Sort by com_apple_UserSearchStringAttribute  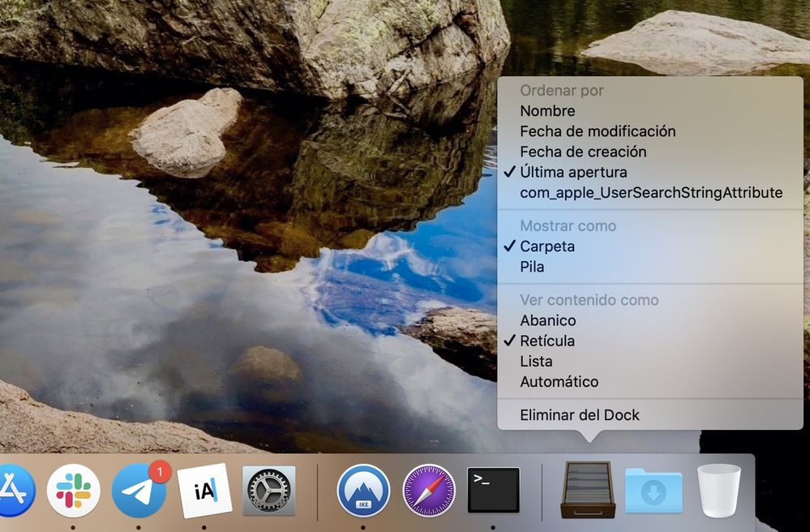coord(651,193)
